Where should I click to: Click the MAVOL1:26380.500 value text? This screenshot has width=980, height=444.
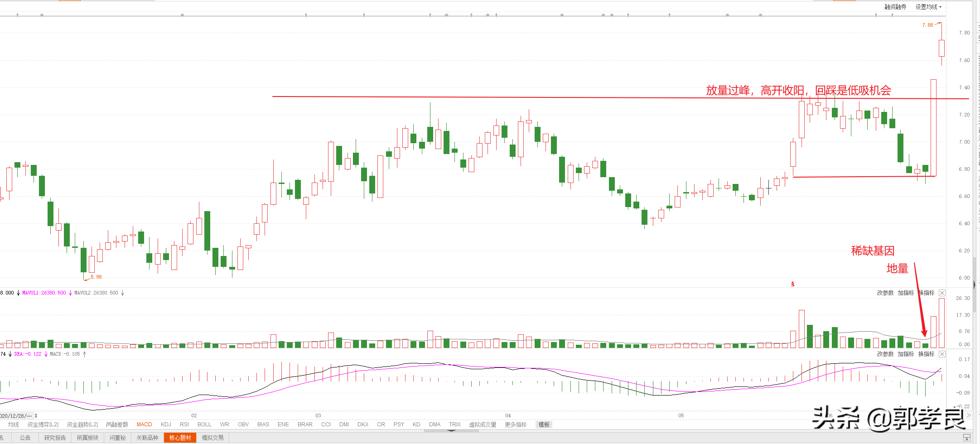44,293
